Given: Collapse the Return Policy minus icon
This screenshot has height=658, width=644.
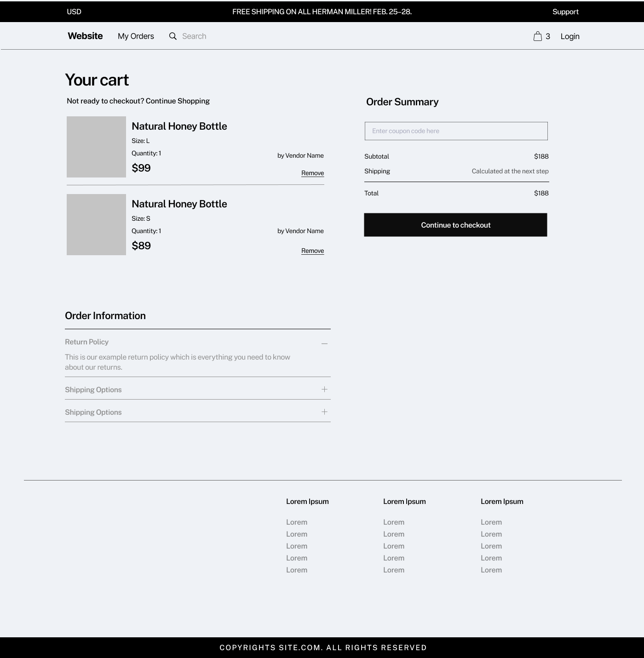Looking at the screenshot, I should pos(324,343).
